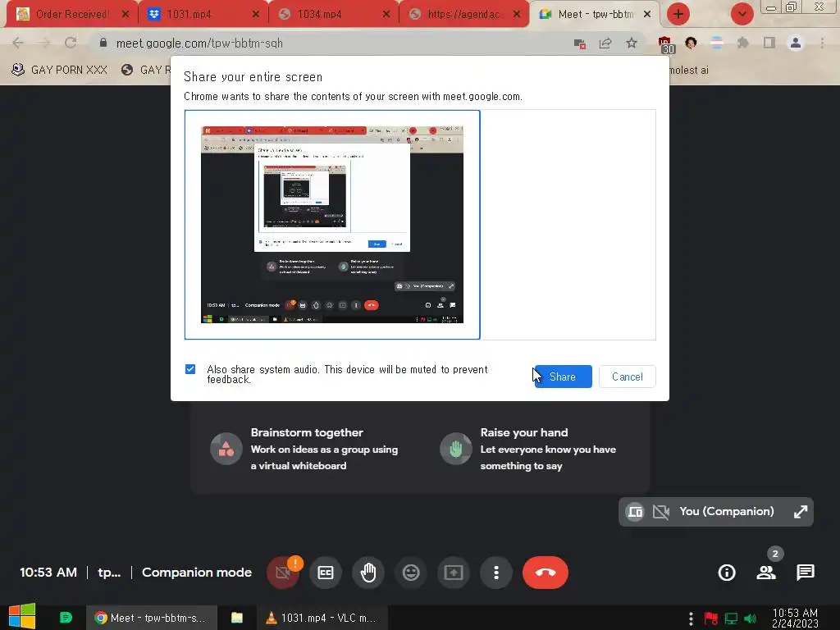
Task: Cancel the screen share dialog
Action: coord(627,377)
